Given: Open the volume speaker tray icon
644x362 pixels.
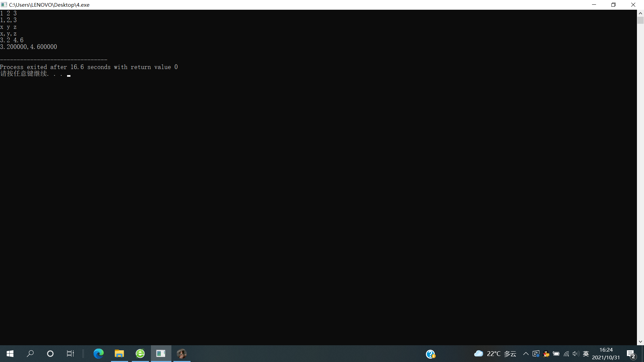Looking at the screenshot, I should pyautogui.click(x=576, y=354).
